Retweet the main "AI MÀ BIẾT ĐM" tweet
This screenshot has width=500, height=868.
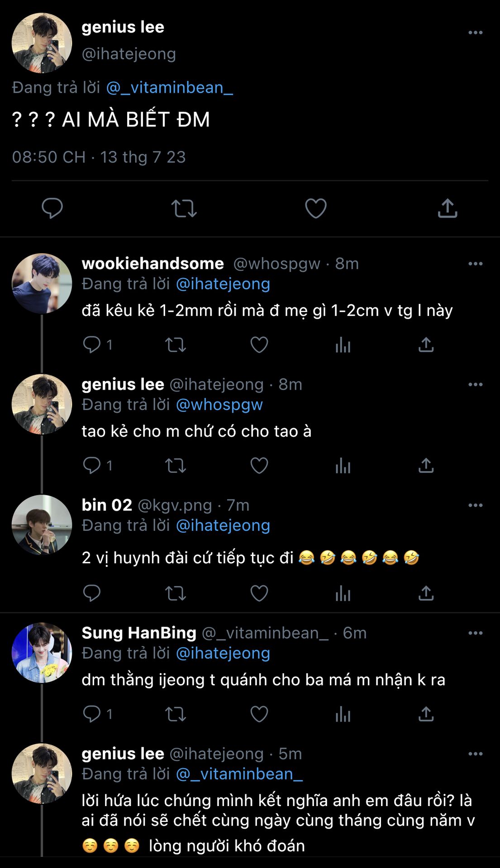184,209
